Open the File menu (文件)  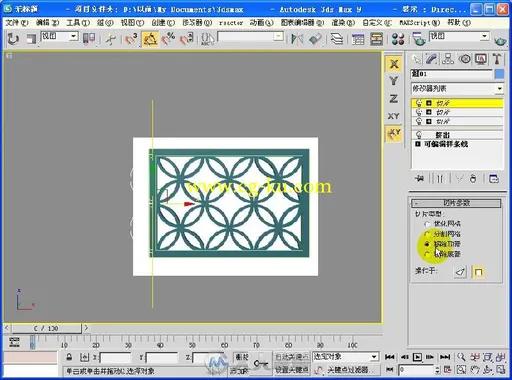point(17,22)
